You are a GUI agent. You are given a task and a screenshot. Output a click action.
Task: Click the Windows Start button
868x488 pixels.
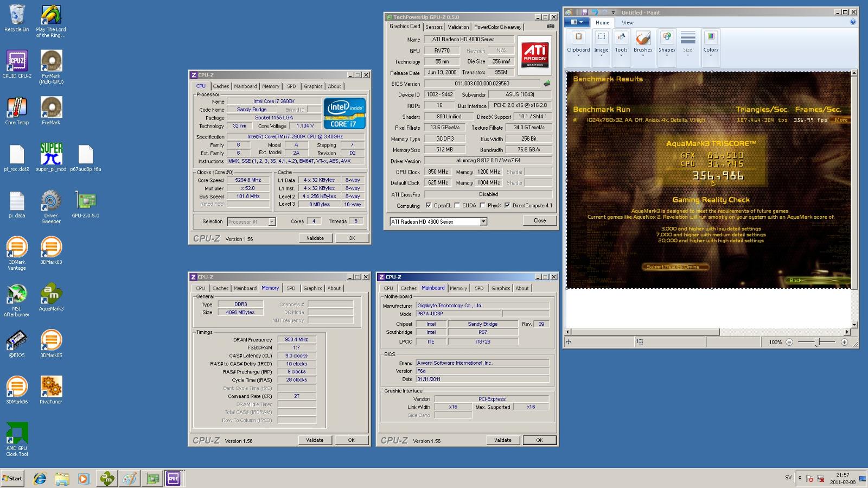[12, 478]
